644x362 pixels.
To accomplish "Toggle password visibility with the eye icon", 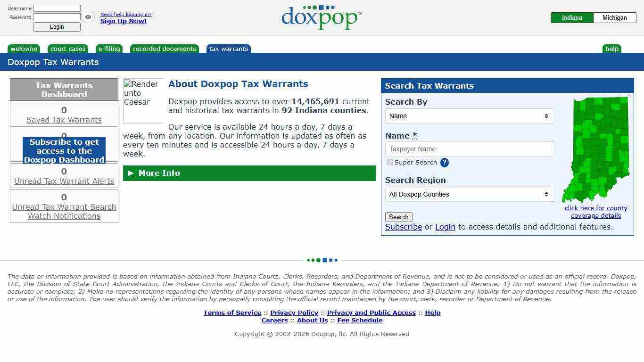I will (x=88, y=17).
